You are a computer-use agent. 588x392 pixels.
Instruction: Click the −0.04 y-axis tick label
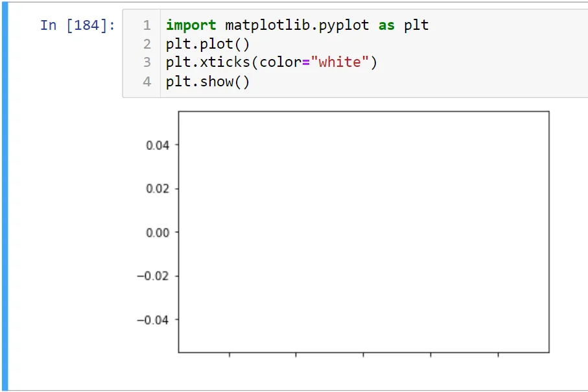154,319
